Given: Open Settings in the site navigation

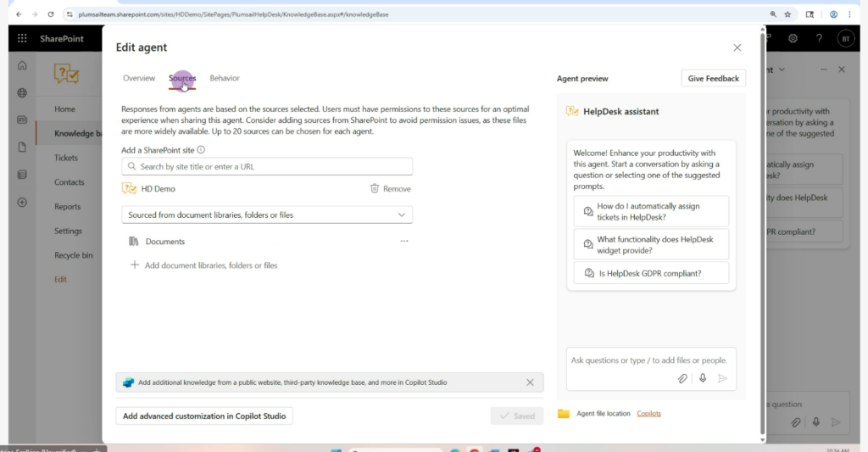Looking at the screenshot, I should pyautogui.click(x=68, y=231).
